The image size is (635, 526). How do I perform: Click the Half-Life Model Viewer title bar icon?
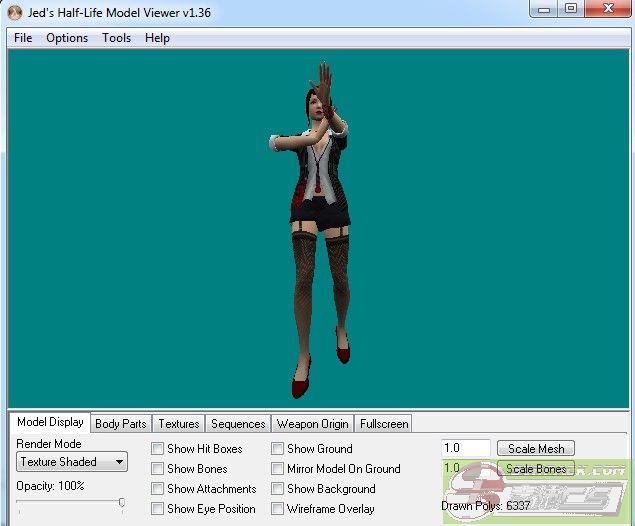14,11
